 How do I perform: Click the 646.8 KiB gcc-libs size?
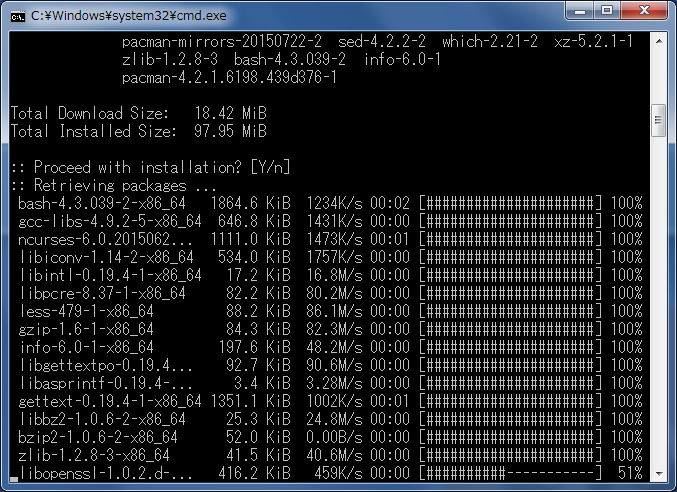tap(254, 221)
